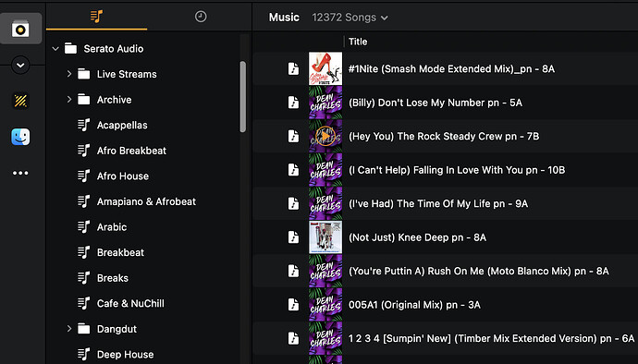Play preview of The Rock Steady Crew track
Screen dimensions: 638x364
coord(325,136)
